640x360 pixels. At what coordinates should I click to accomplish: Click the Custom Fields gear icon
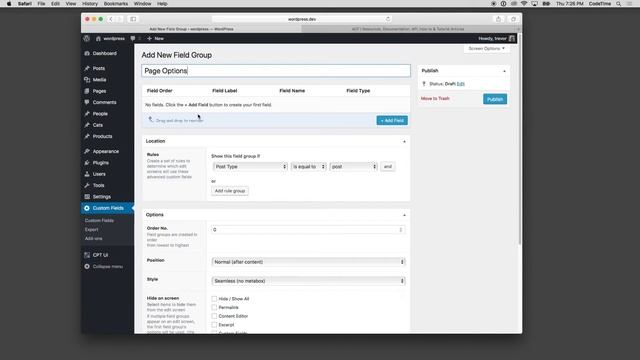click(x=87, y=208)
